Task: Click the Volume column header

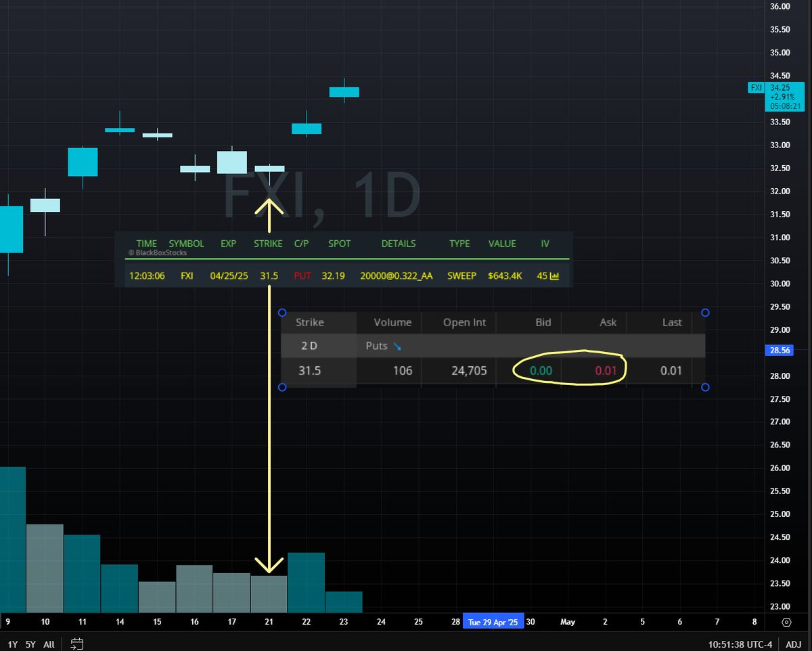Action: tap(392, 322)
